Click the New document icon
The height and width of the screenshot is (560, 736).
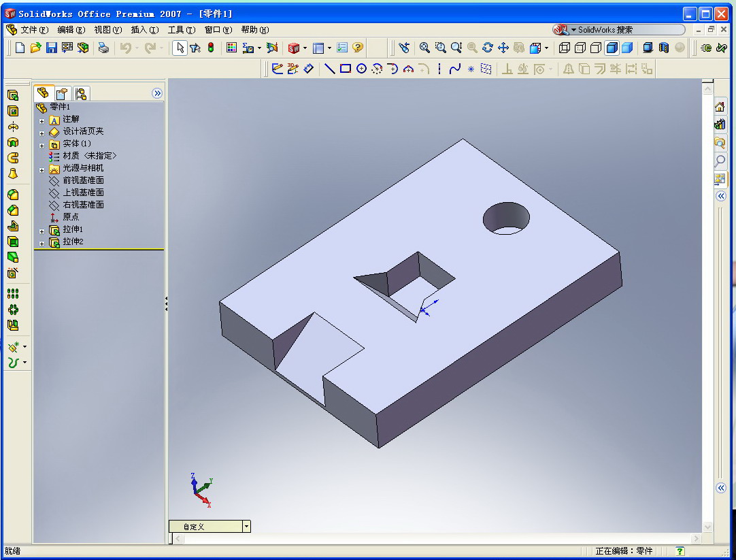pos(20,48)
